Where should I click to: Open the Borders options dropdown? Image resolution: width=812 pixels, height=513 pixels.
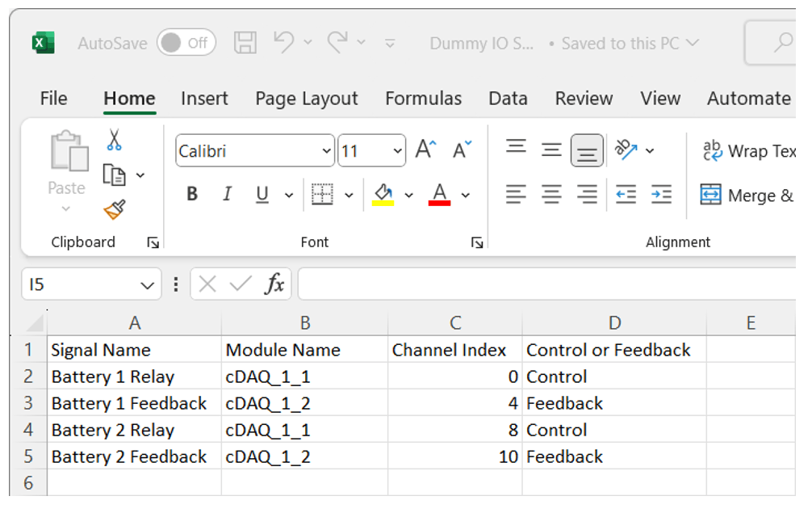coord(349,196)
